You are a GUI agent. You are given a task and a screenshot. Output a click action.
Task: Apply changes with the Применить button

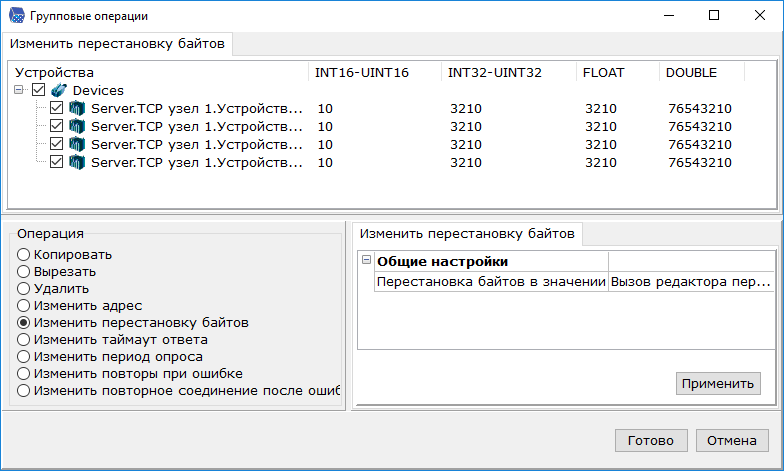pyautogui.click(x=718, y=384)
